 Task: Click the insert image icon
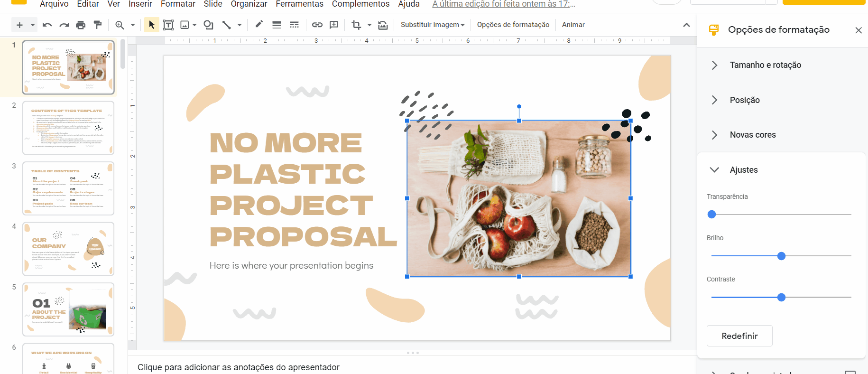[185, 25]
